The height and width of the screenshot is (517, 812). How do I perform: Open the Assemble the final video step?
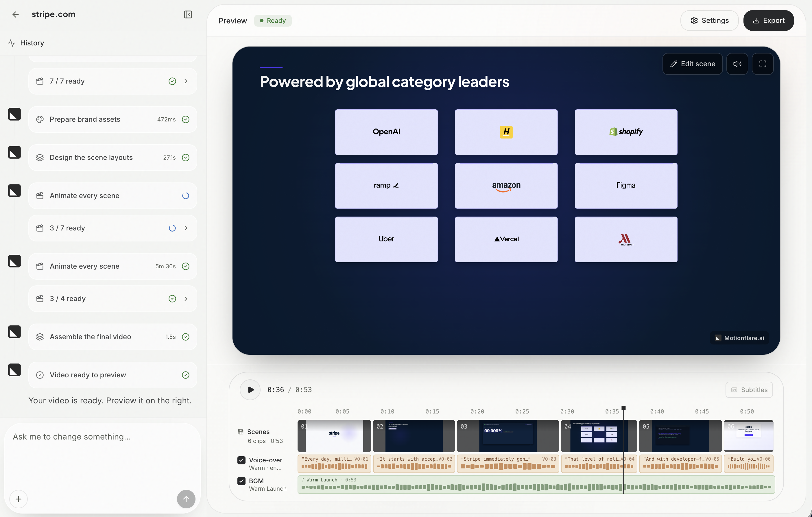click(112, 337)
